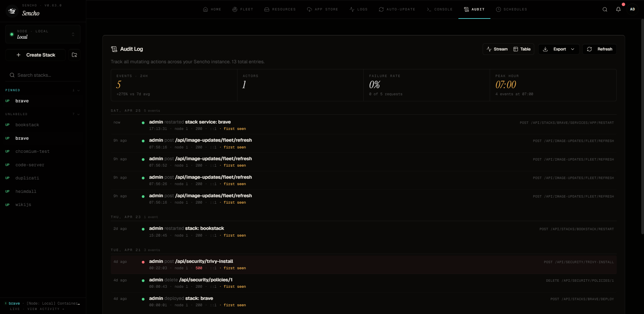This screenshot has width=644, height=314.
Task: Select wikijs stack
Action: 43,205
